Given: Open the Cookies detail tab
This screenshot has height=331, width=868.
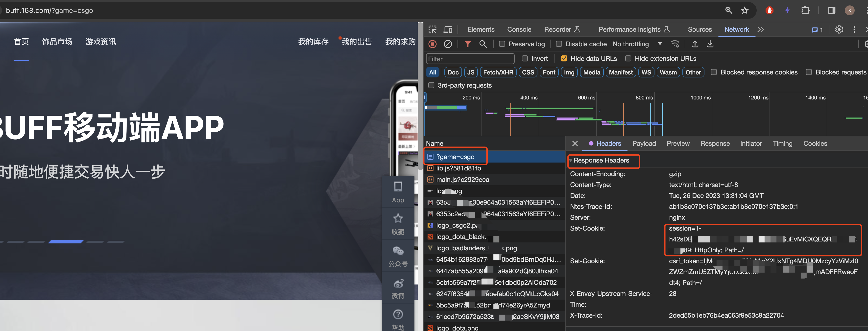Looking at the screenshot, I should (815, 143).
